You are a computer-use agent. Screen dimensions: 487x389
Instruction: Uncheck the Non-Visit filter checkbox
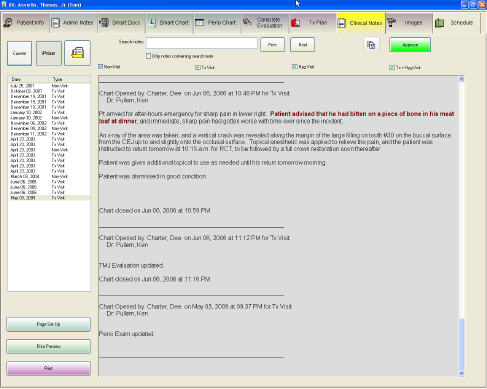point(100,67)
